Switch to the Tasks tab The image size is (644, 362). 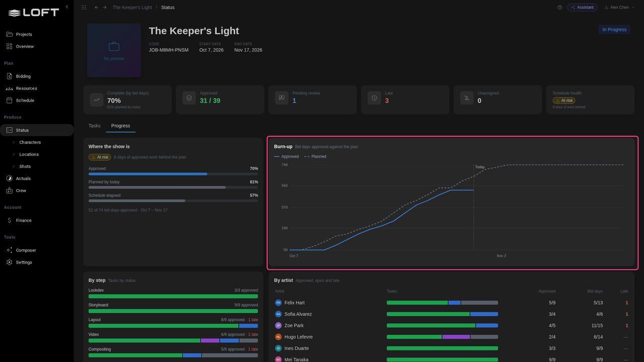pos(95,126)
